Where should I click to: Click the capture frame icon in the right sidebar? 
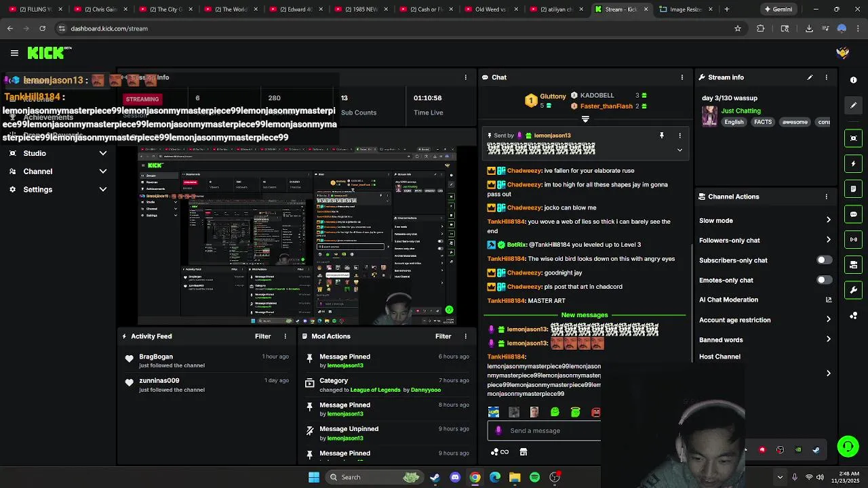pos(854,138)
